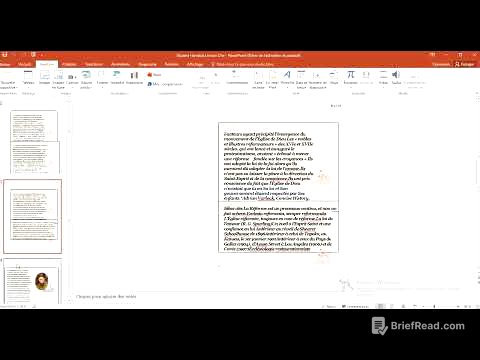Insert a SmartArt graphic
This screenshot has width=480, height=360.
coord(117,78)
